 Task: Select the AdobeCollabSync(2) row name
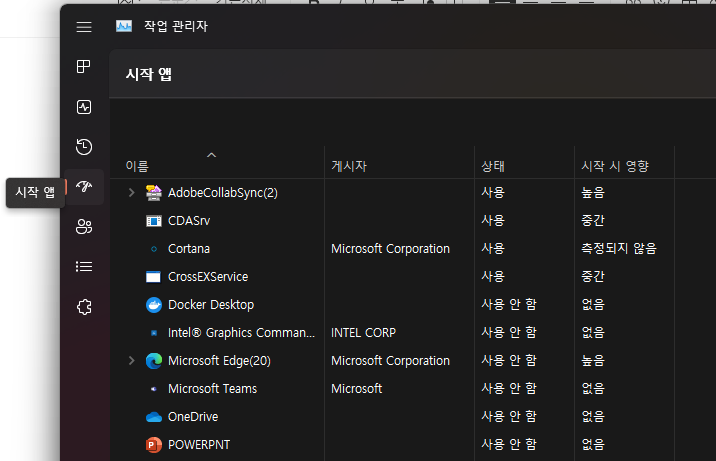(x=223, y=193)
